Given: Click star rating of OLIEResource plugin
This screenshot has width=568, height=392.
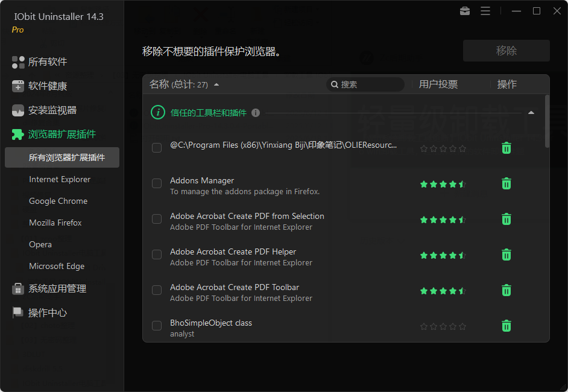Looking at the screenshot, I should coord(443,148).
